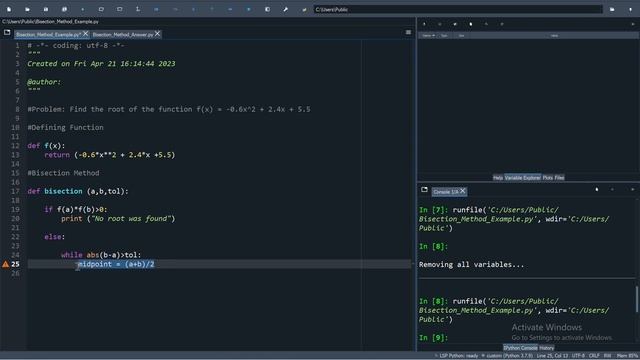Click the Save all files icon

64,9
